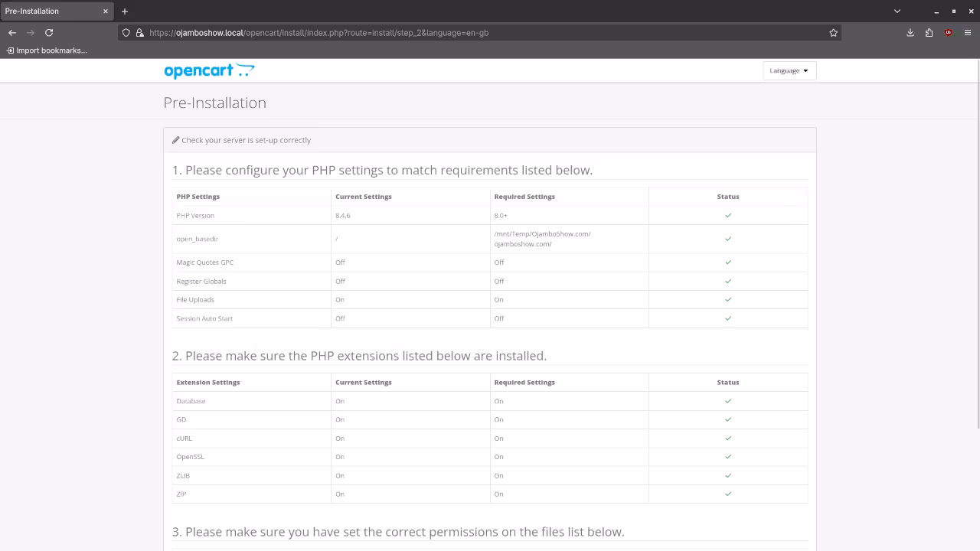Click the cURL status checkmark

(x=728, y=439)
